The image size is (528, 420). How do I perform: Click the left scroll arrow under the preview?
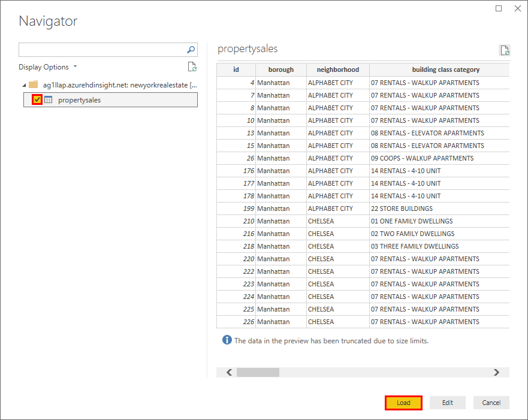point(228,372)
